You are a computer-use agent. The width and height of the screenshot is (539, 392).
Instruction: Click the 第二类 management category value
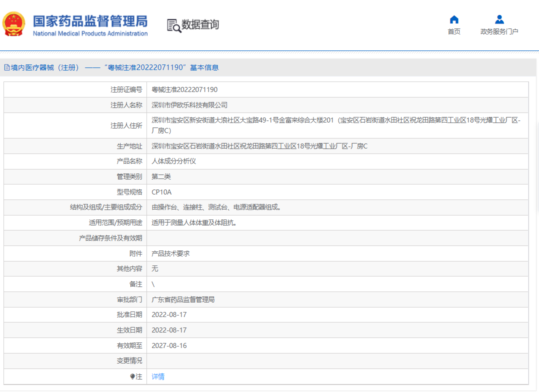coord(161,176)
